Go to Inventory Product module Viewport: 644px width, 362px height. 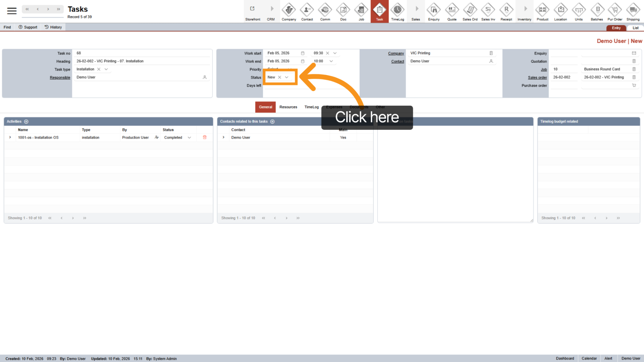tap(542, 11)
